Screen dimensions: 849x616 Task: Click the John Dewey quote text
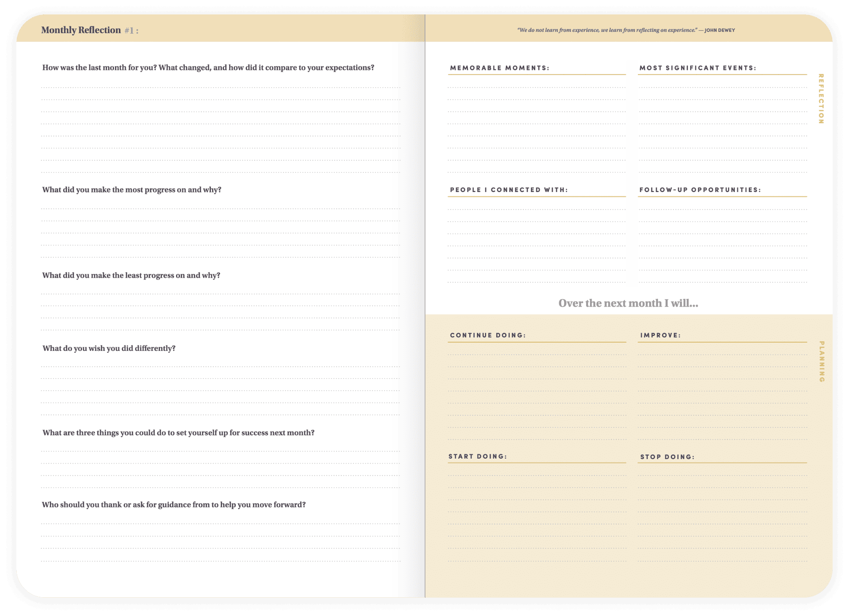[x=626, y=30]
